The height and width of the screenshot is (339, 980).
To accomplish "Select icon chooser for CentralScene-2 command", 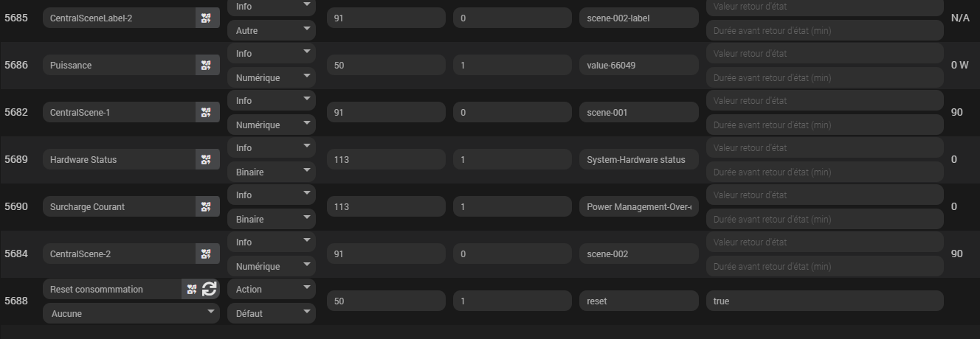I will click(207, 254).
